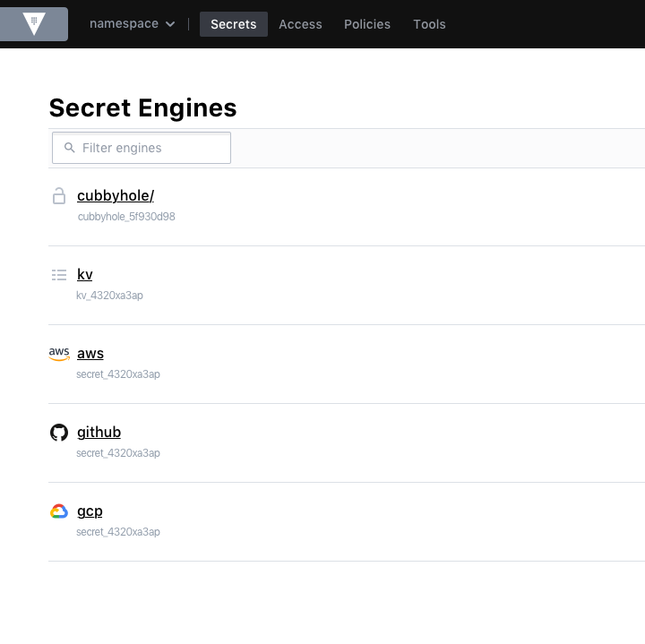
Task: Click the search magnifier icon in filter
Action: [70, 148]
